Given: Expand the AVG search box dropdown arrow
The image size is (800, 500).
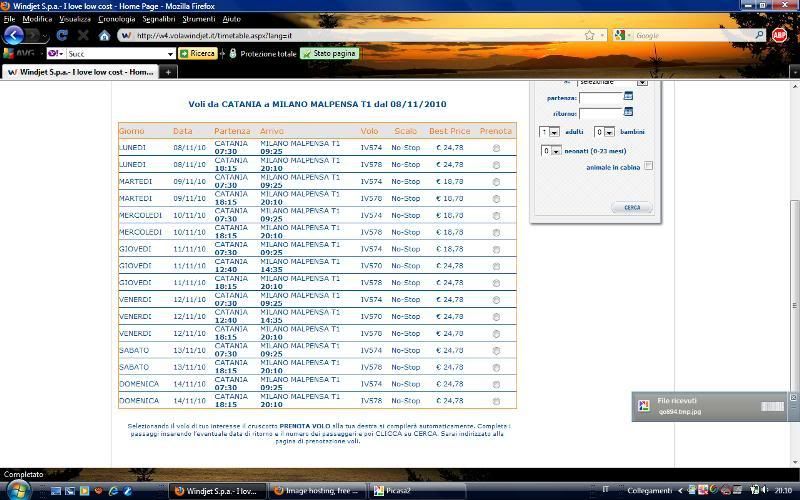Looking at the screenshot, I should (170, 54).
